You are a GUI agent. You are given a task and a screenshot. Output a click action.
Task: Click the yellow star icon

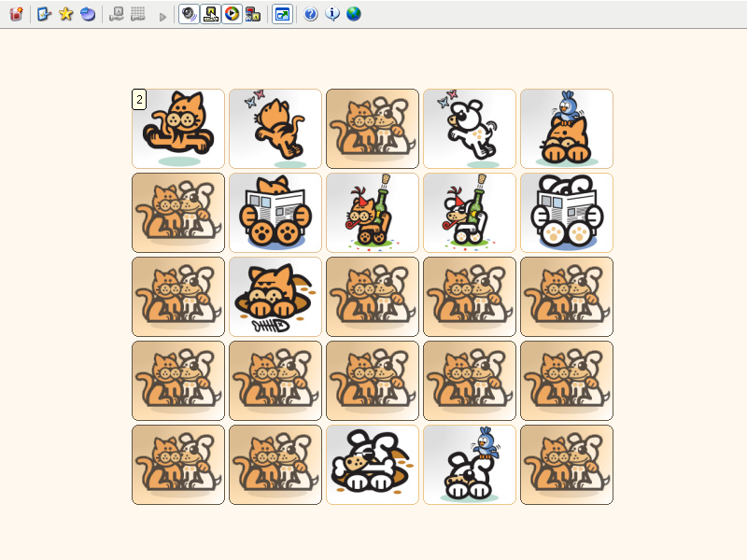click(65, 14)
